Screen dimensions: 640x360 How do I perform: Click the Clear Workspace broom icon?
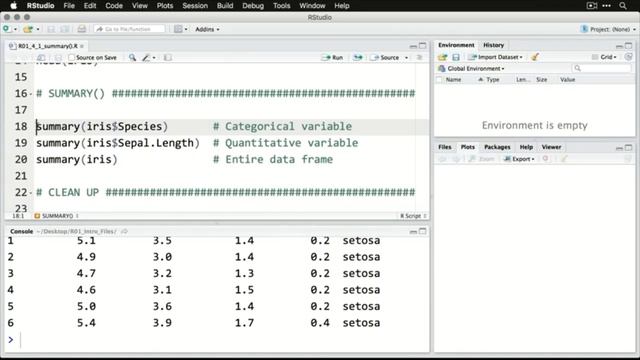pos(535,57)
